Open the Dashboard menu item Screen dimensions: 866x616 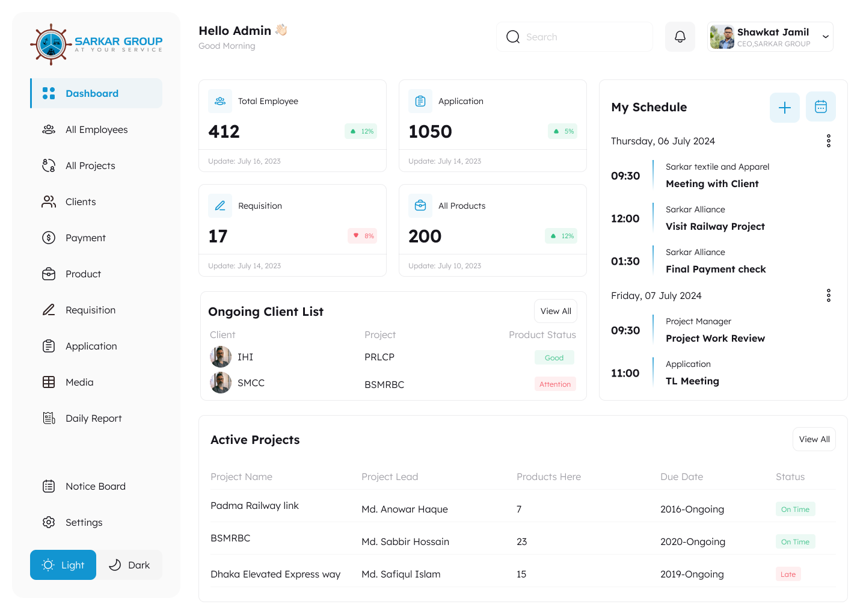coord(97,93)
